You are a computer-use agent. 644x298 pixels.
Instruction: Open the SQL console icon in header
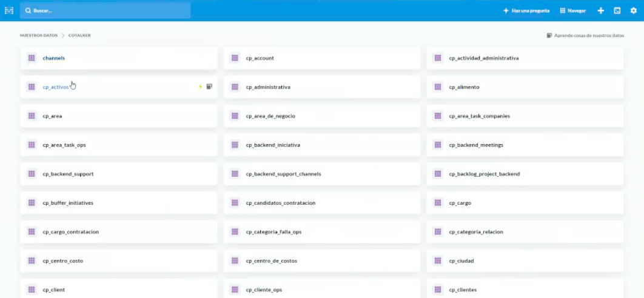617,11
